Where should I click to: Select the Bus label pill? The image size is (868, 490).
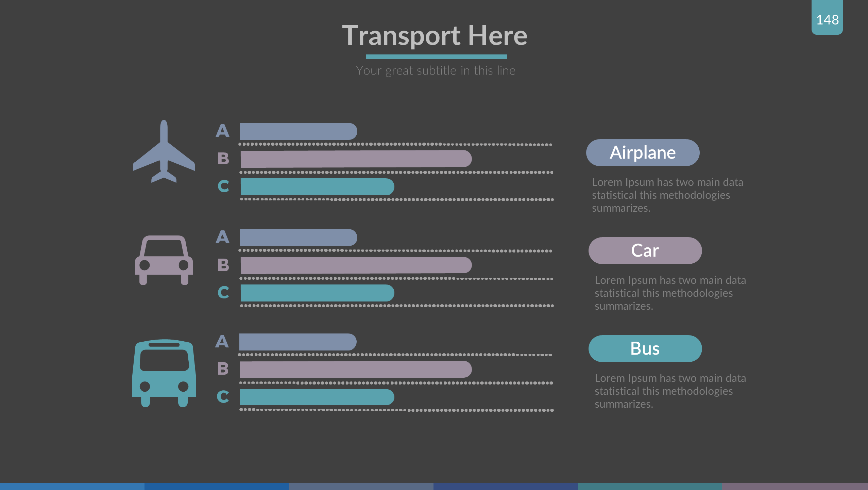point(645,348)
